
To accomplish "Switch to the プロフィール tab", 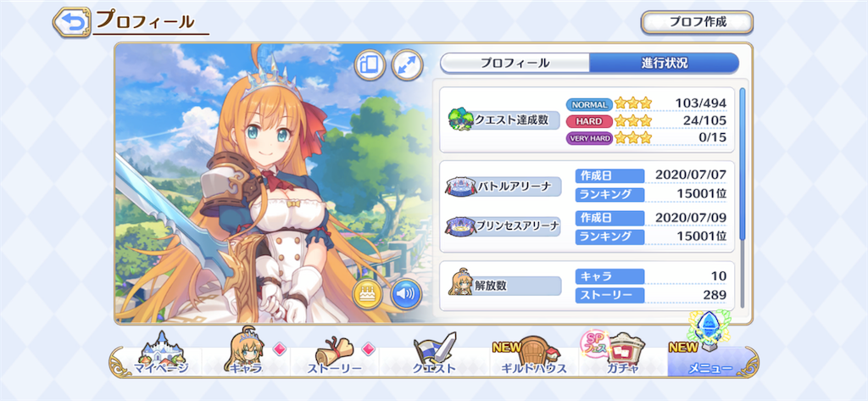I will click(515, 63).
